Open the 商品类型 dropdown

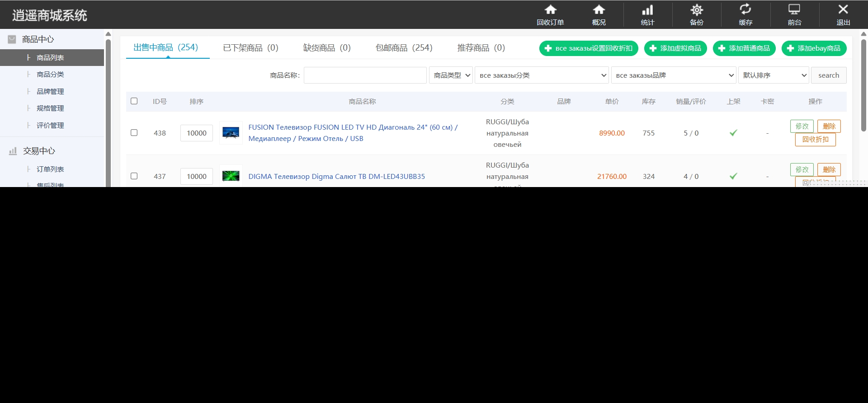click(x=451, y=75)
